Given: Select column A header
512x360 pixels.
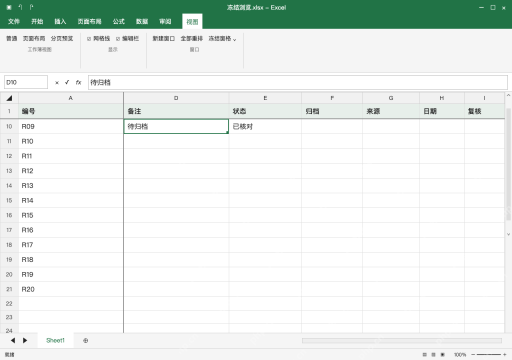Looking at the screenshot, I should [71, 98].
